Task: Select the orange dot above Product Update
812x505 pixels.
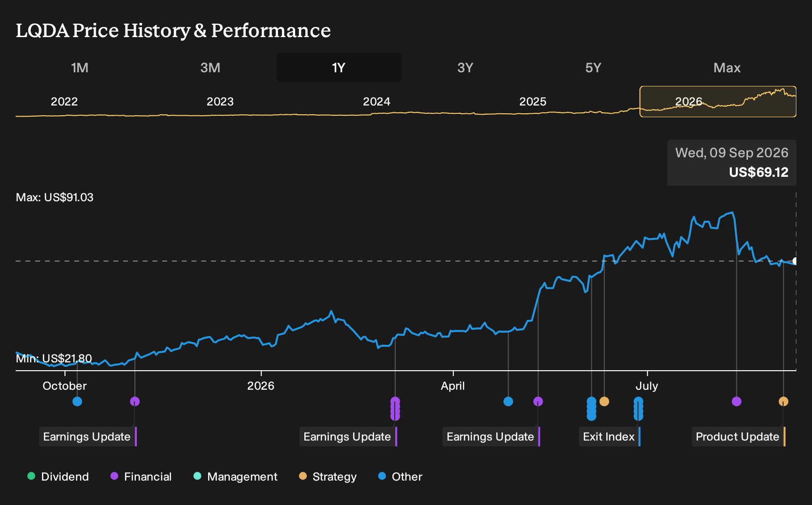Action: pos(783,401)
